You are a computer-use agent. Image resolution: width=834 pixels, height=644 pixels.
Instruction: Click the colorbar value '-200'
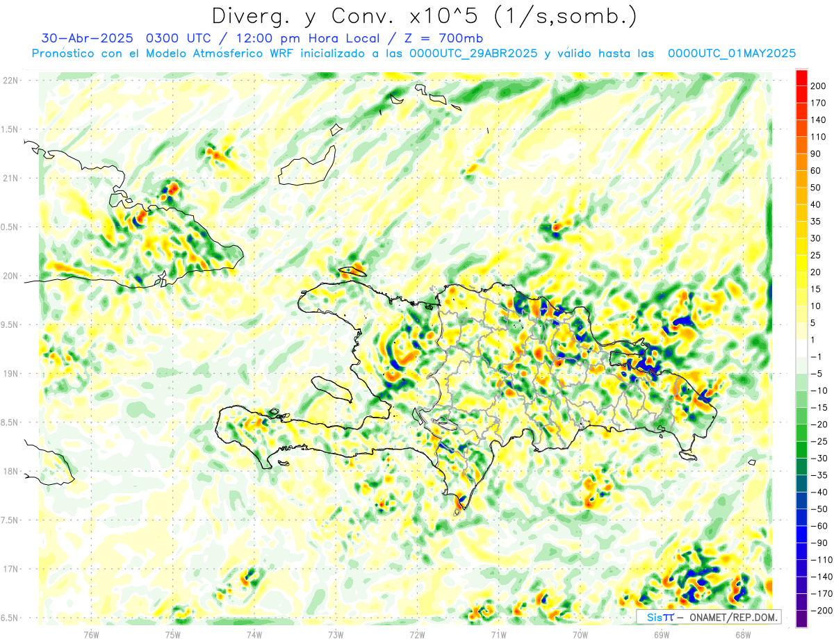click(x=821, y=611)
